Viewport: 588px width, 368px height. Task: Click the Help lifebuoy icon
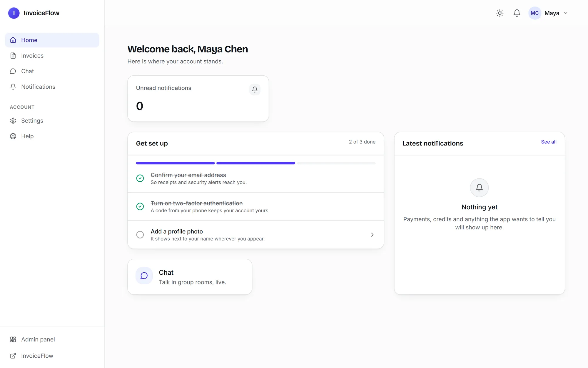pyautogui.click(x=13, y=136)
